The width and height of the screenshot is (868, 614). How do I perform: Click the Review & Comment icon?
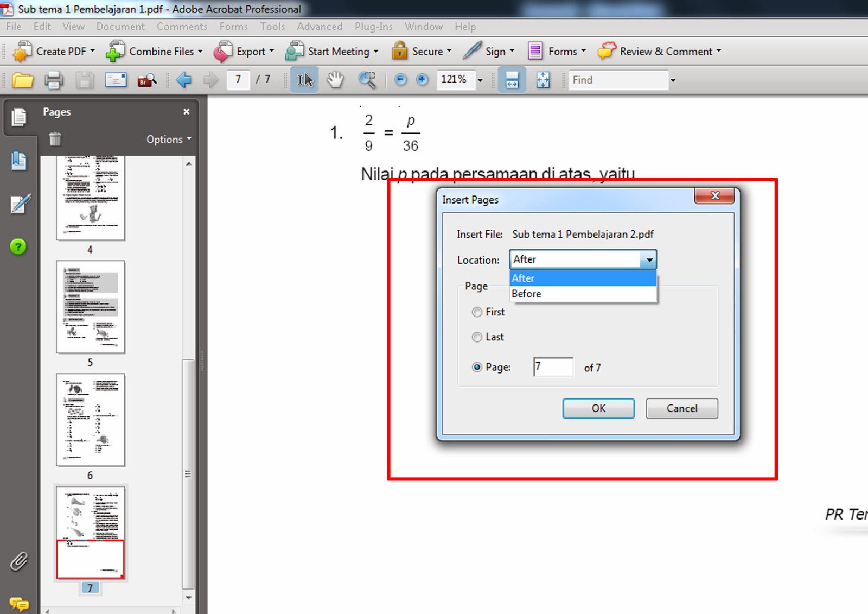607,51
